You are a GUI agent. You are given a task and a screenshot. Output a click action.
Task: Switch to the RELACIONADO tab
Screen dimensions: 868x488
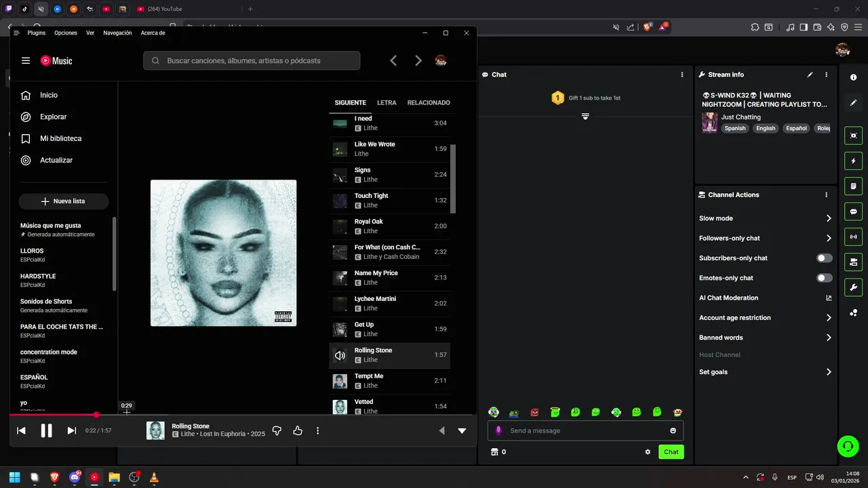point(429,102)
